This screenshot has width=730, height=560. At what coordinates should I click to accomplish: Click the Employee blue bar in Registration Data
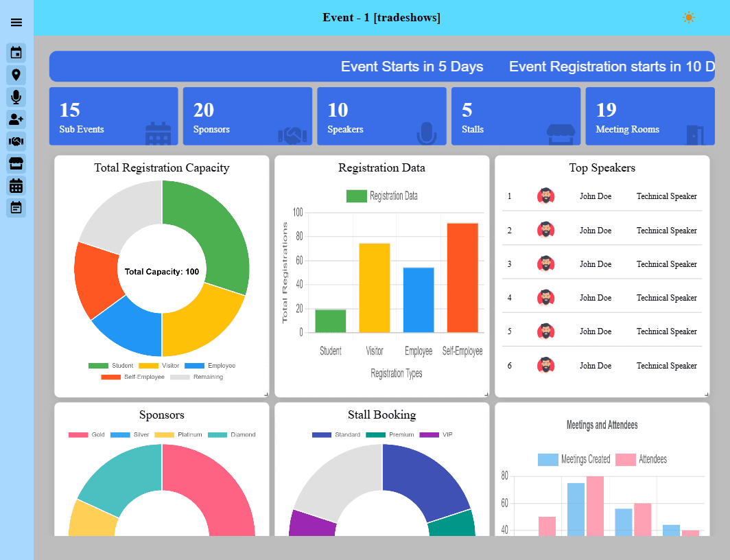click(419, 300)
